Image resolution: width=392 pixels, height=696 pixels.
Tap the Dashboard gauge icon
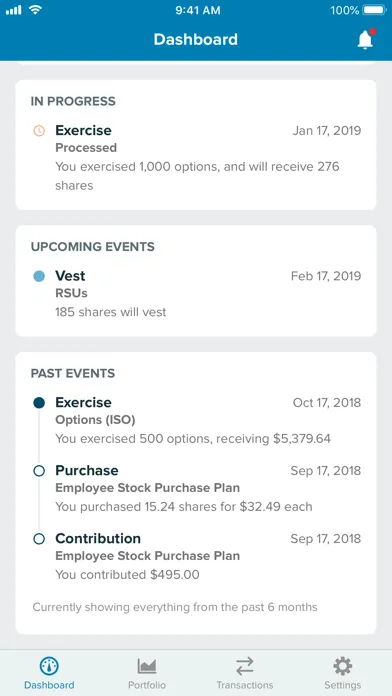(x=49, y=666)
